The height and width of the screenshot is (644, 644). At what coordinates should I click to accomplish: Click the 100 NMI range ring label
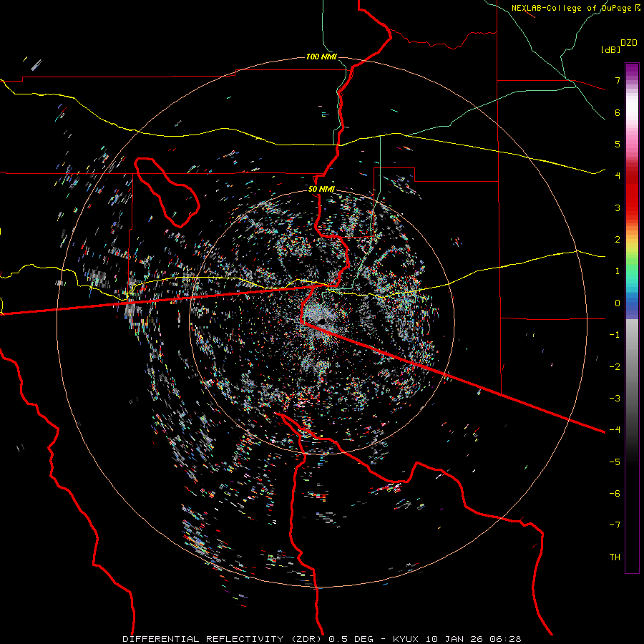click(321, 57)
